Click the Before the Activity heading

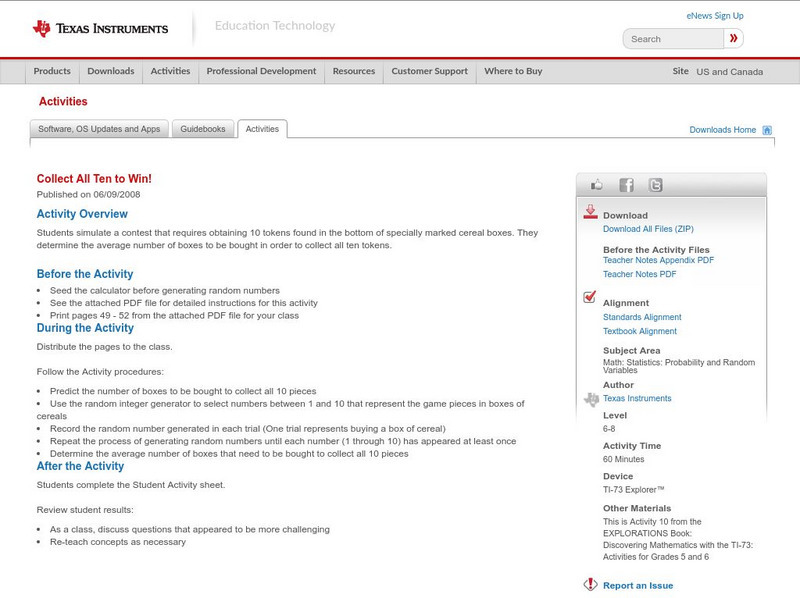click(x=85, y=274)
